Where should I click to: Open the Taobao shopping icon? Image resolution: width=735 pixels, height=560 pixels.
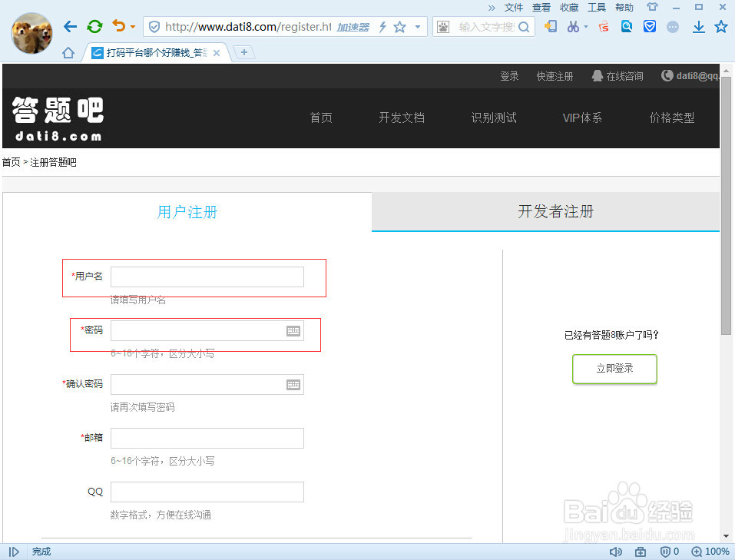click(x=603, y=26)
